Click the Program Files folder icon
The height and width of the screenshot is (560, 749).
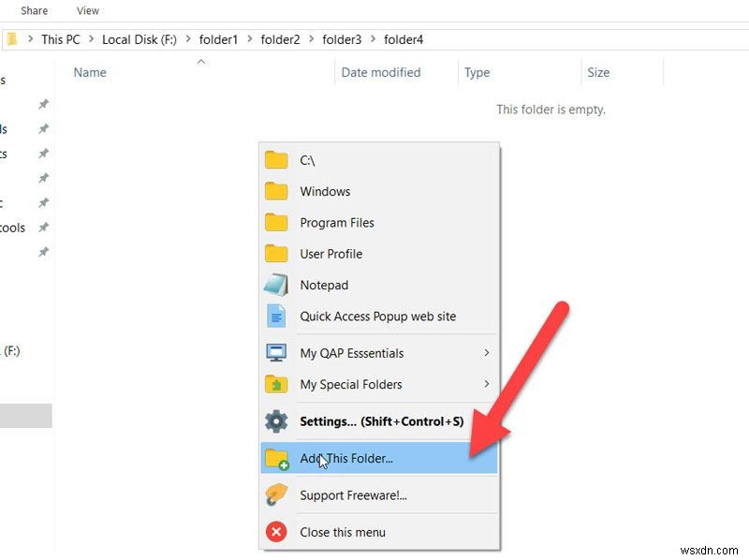tap(276, 223)
